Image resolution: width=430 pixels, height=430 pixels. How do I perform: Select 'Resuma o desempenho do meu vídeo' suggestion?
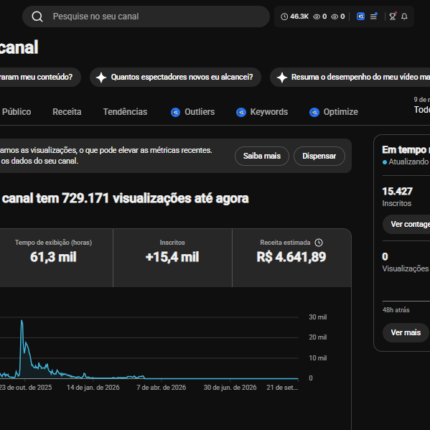[x=350, y=77]
